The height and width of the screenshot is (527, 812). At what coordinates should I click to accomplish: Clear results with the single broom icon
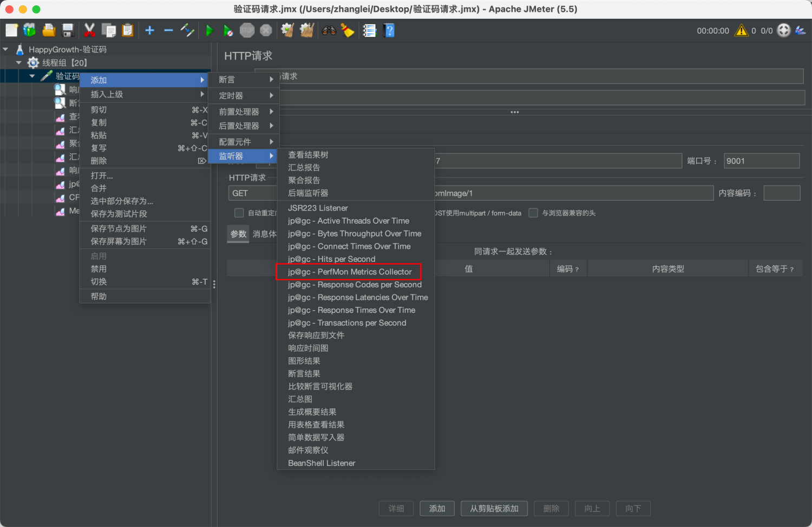point(287,30)
